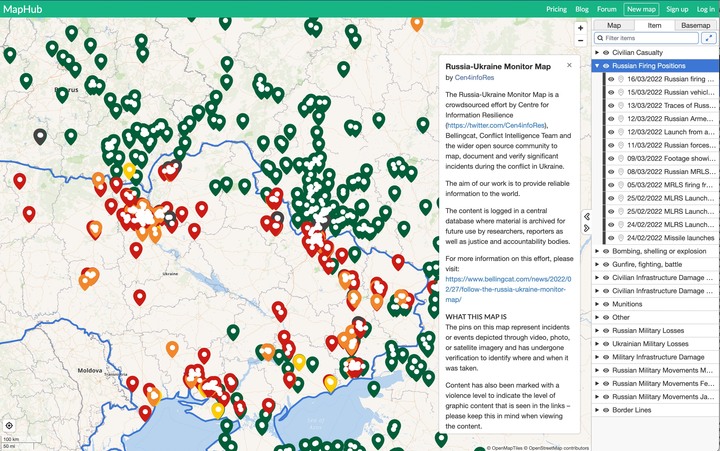The image size is (720, 451).
Task: Toggle visibility of Border Lines layer
Action: pyautogui.click(x=606, y=410)
